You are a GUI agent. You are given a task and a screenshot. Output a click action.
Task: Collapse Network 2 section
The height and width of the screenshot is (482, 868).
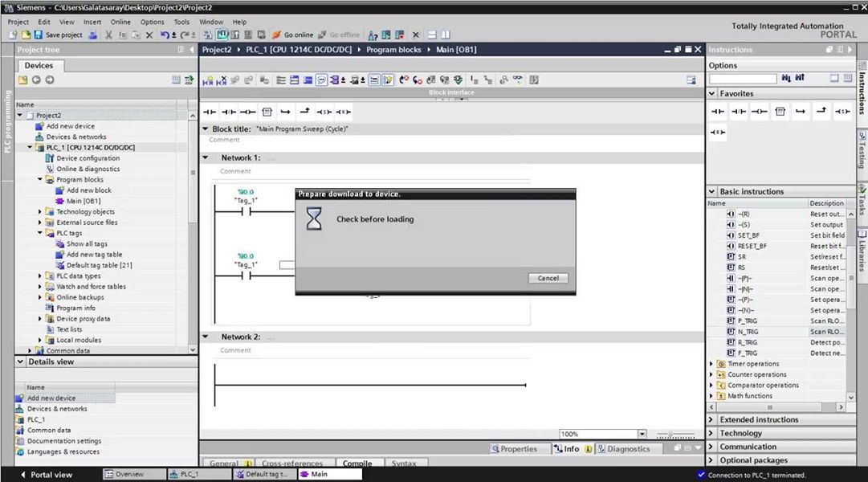pyautogui.click(x=206, y=337)
